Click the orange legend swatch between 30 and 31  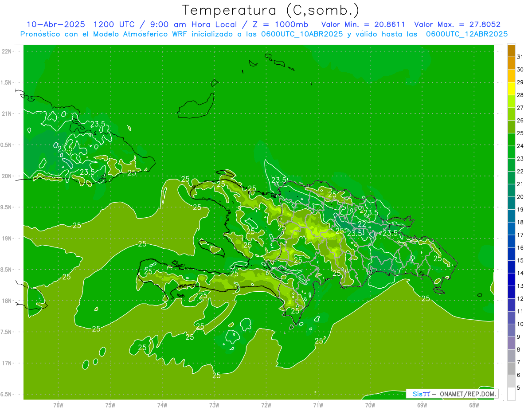(511, 63)
